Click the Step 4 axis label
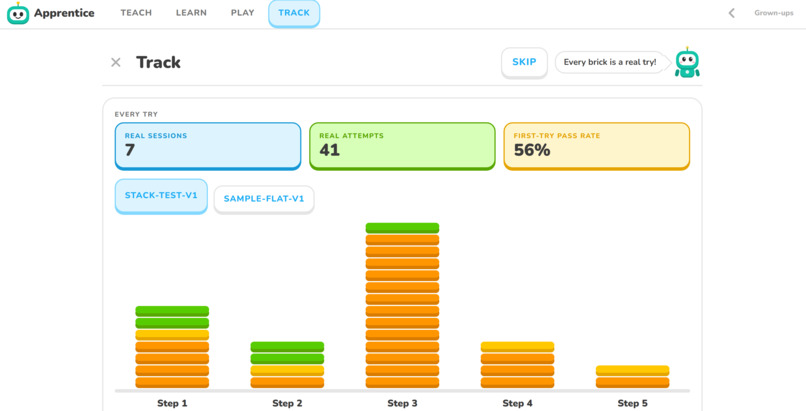 tap(518, 403)
